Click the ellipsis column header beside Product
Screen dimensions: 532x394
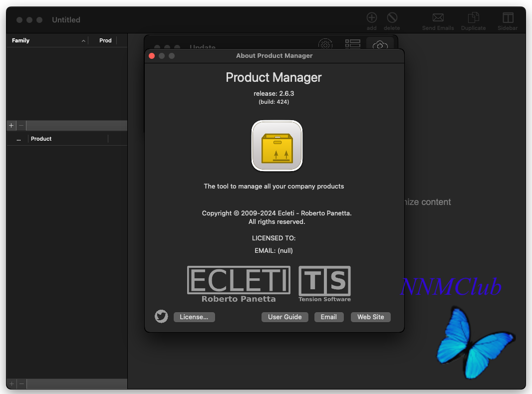(x=18, y=139)
